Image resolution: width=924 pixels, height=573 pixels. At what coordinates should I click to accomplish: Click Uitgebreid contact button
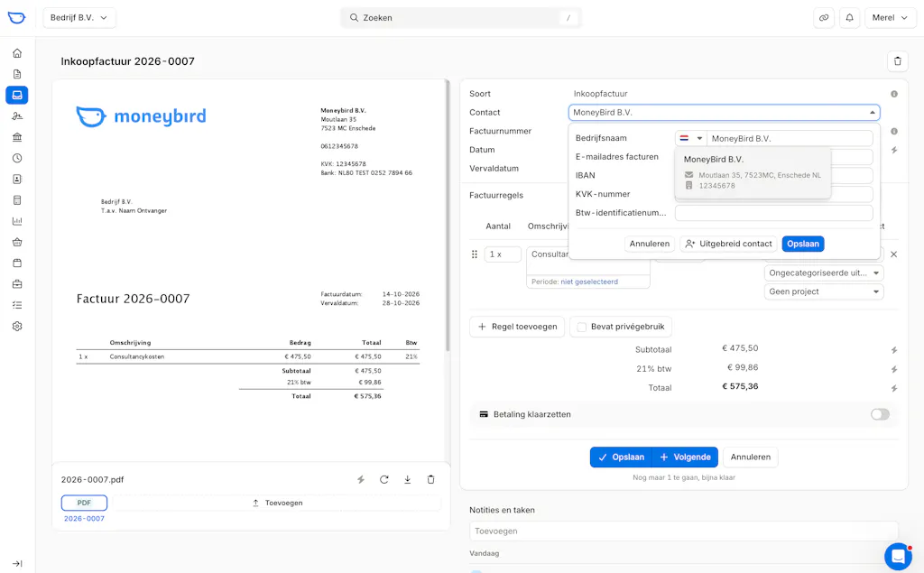pos(728,244)
